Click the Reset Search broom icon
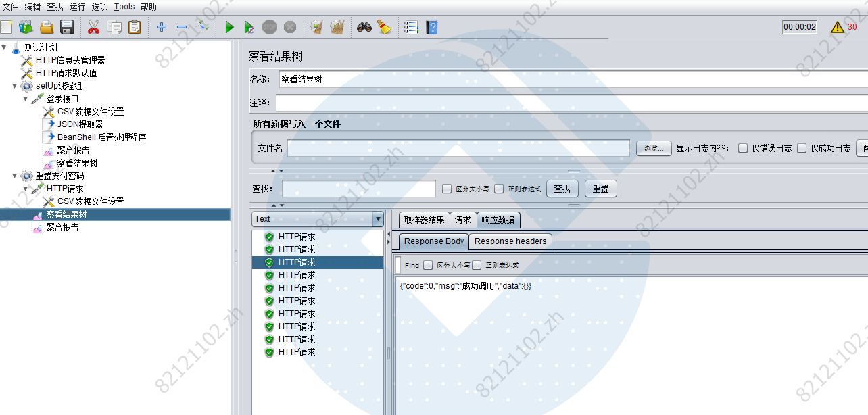 point(385,27)
